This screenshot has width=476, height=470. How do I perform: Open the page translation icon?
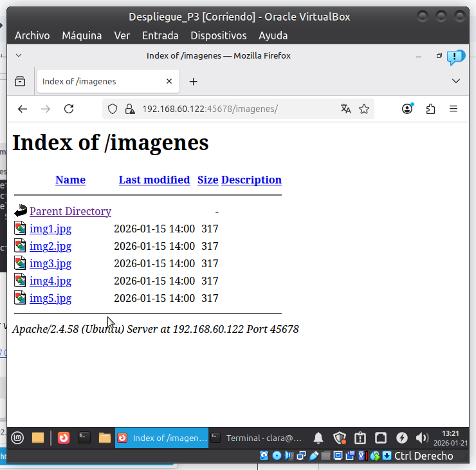pos(346,109)
